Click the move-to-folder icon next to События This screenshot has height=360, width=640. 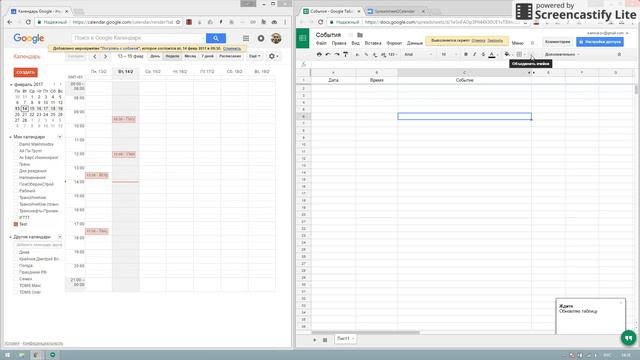(x=360, y=35)
